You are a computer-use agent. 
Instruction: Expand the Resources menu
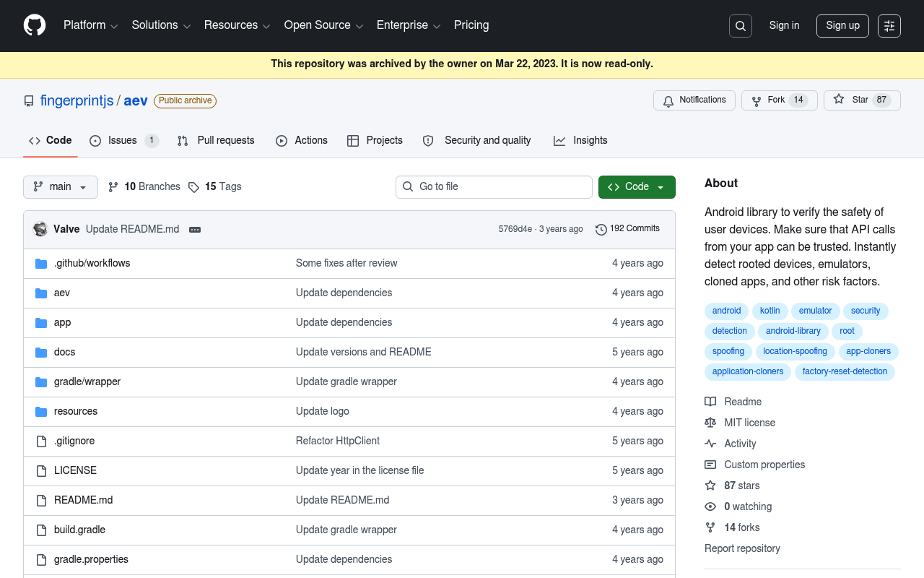coord(237,25)
